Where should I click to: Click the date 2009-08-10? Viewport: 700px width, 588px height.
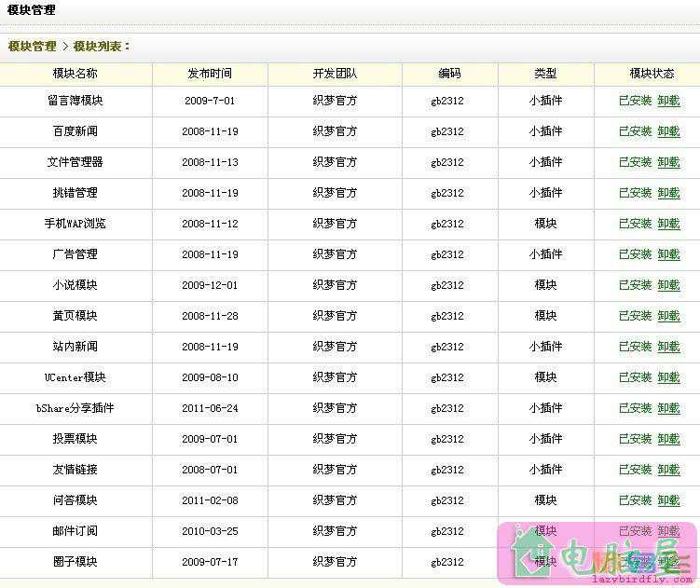click(210, 377)
